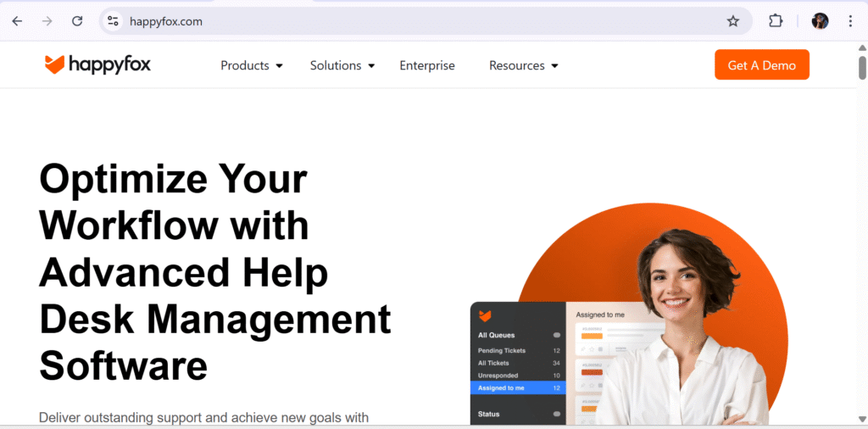Click the browser forward arrow
Screen dimensions: 868x429
pos(47,21)
